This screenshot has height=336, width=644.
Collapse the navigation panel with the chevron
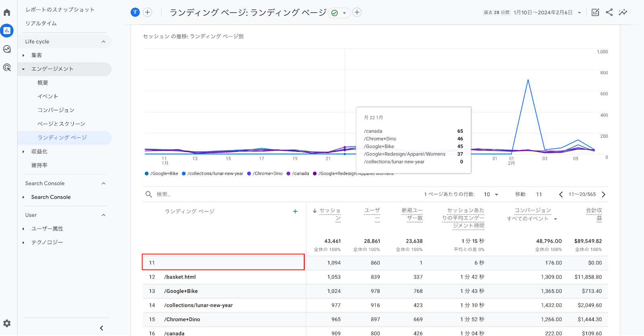click(101, 328)
